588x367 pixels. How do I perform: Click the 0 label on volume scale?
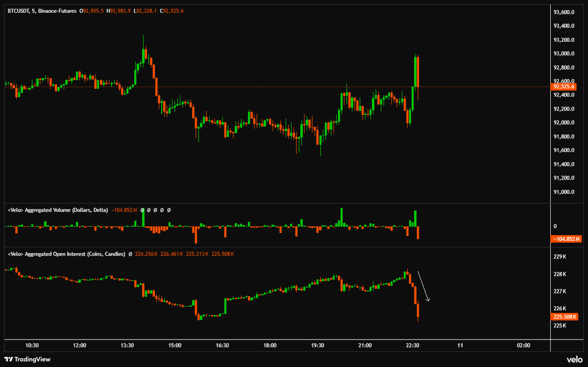[x=555, y=226]
